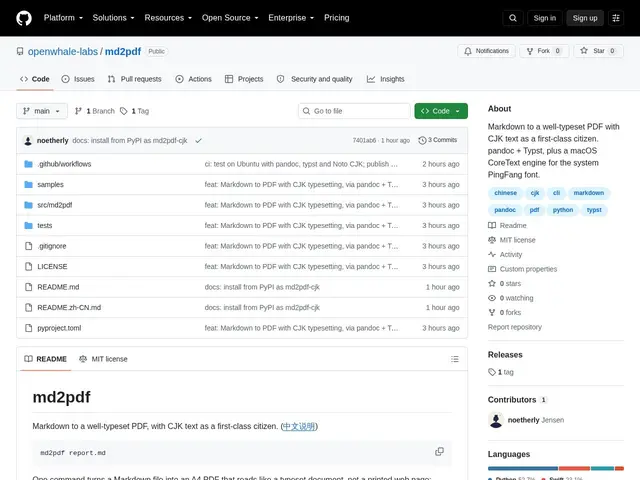Image resolution: width=640 pixels, height=480 pixels.
Task: Go to the Pricing page
Action: (337, 18)
